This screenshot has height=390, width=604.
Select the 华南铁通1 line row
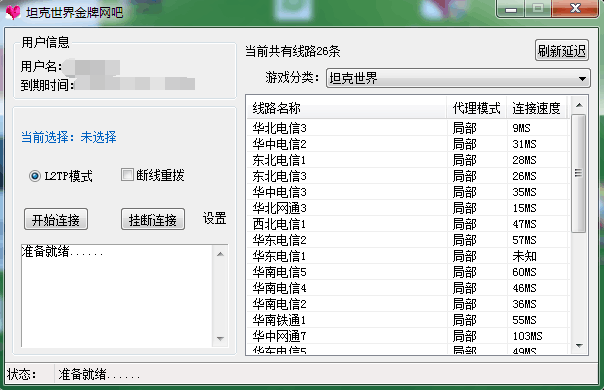[408, 320]
